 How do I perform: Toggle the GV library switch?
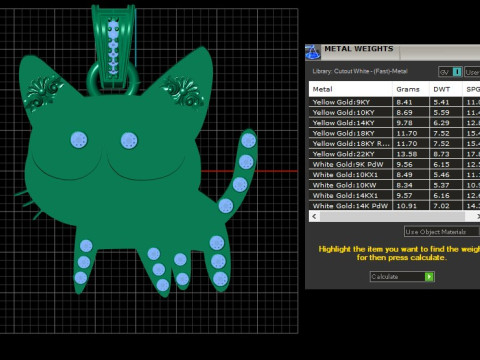tap(450, 72)
